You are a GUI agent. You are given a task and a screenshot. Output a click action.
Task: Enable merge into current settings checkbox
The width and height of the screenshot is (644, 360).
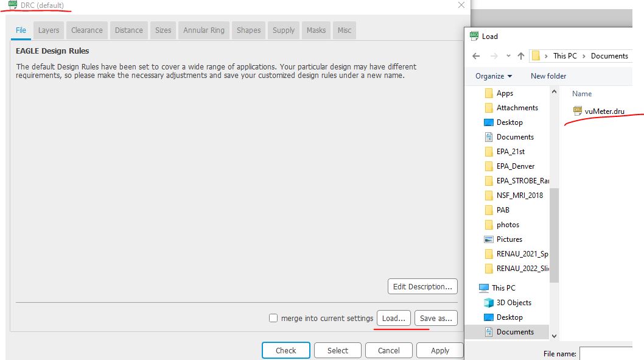coord(273,318)
